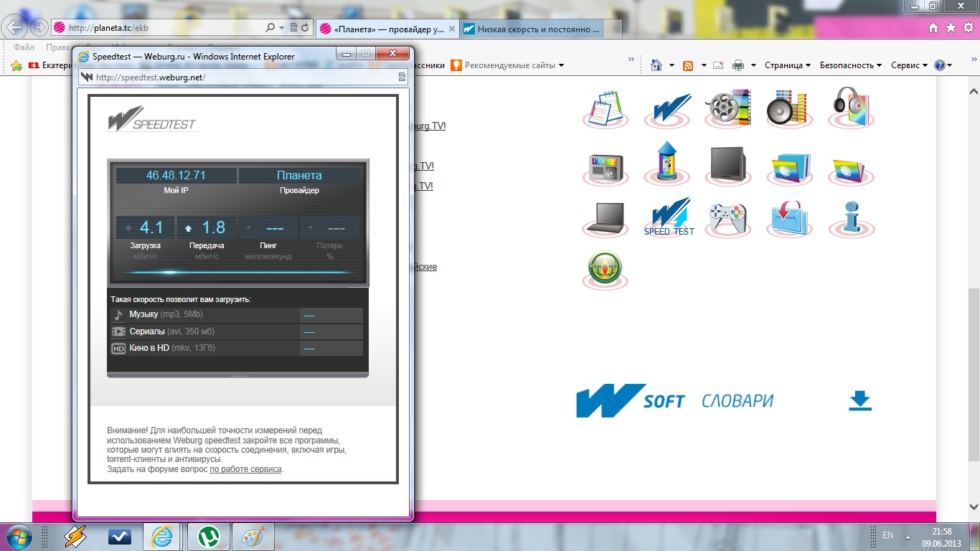Open the headphones with book icon
980x551 pixels.
pyautogui.click(x=852, y=108)
